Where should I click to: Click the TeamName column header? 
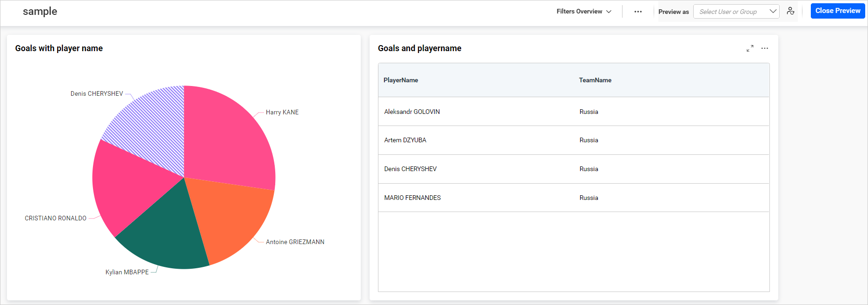point(595,80)
